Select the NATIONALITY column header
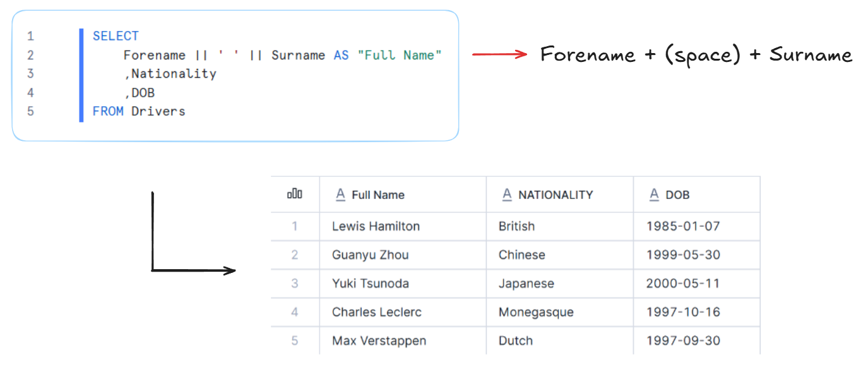 tap(556, 195)
